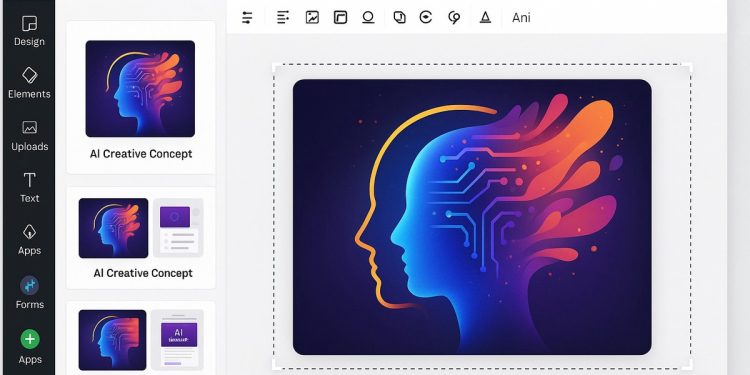Open the Elements panel
The height and width of the screenshot is (375, 750).
pos(29,83)
